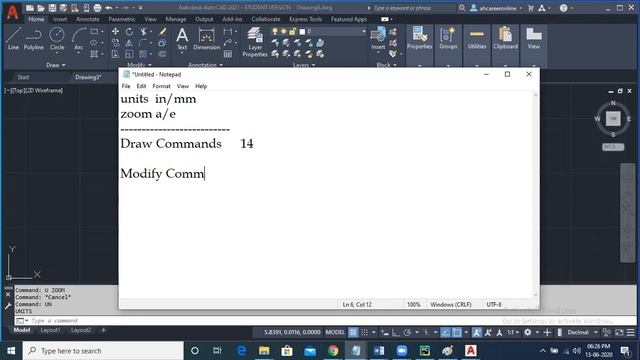Open the layer name dropdown list

coord(363,31)
